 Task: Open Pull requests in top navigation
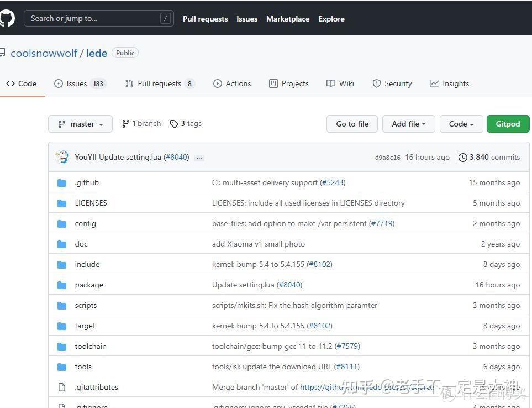pyautogui.click(x=205, y=19)
